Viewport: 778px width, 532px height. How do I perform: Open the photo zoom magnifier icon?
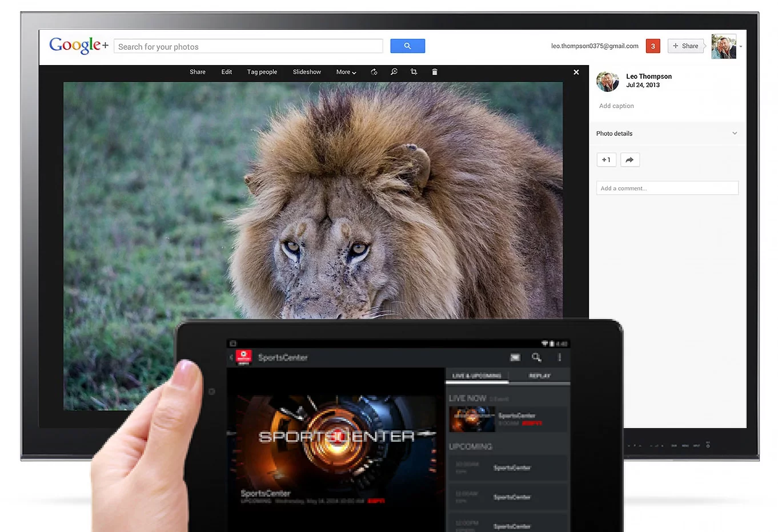click(394, 71)
